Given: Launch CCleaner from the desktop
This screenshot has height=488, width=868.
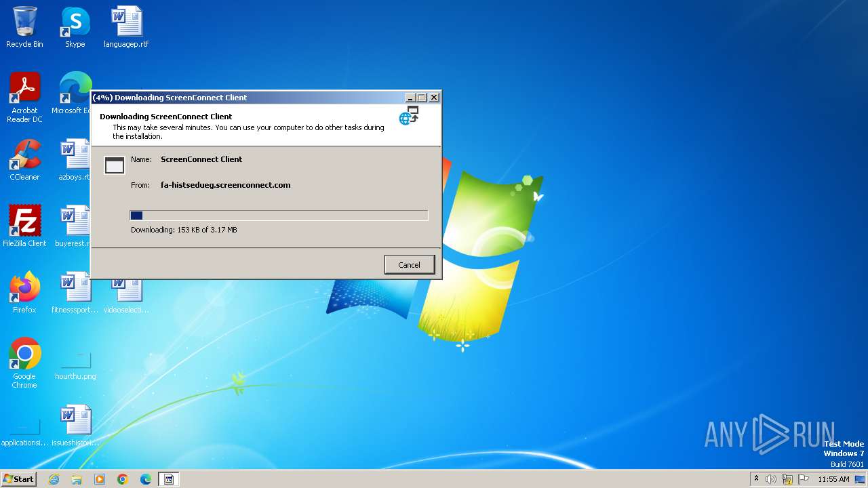Looking at the screenshot, I should click(24, 159).
